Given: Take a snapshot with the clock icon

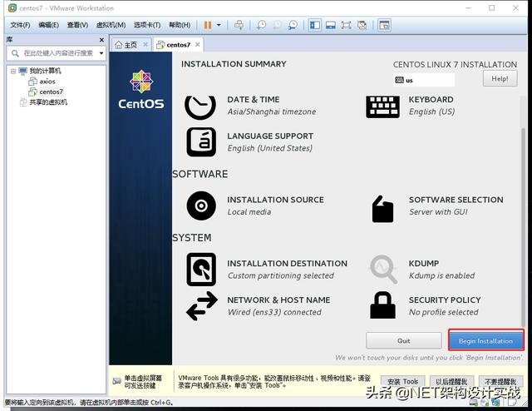Looking at the screenshot, I should tap(261, 25).
